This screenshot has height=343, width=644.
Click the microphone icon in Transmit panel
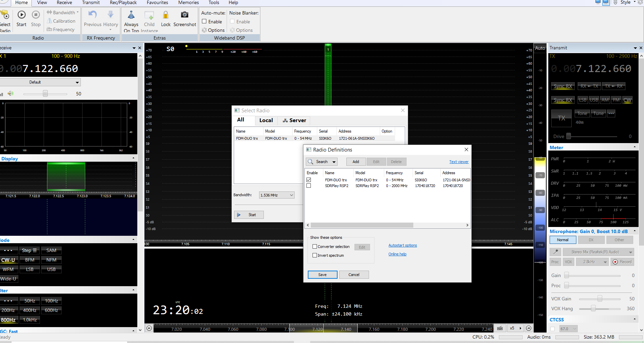[555, 252]
